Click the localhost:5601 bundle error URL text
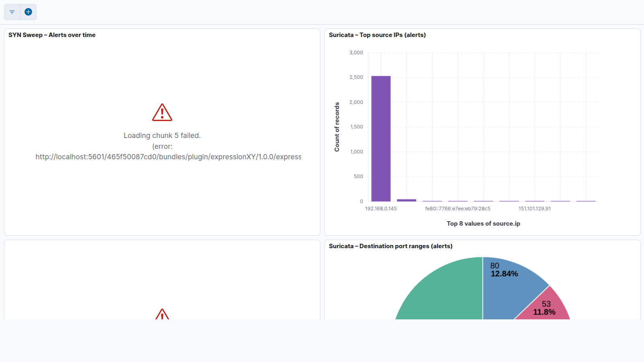 pos(168,157)
